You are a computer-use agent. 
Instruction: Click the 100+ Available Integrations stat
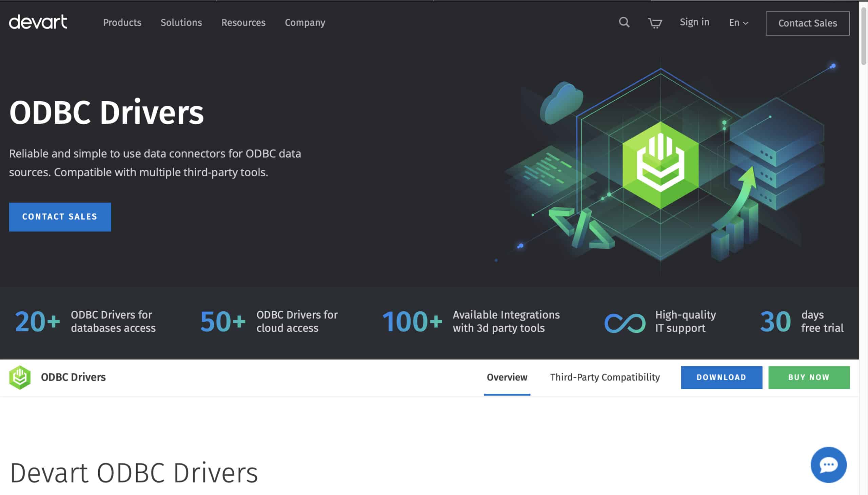pos(471,322)
